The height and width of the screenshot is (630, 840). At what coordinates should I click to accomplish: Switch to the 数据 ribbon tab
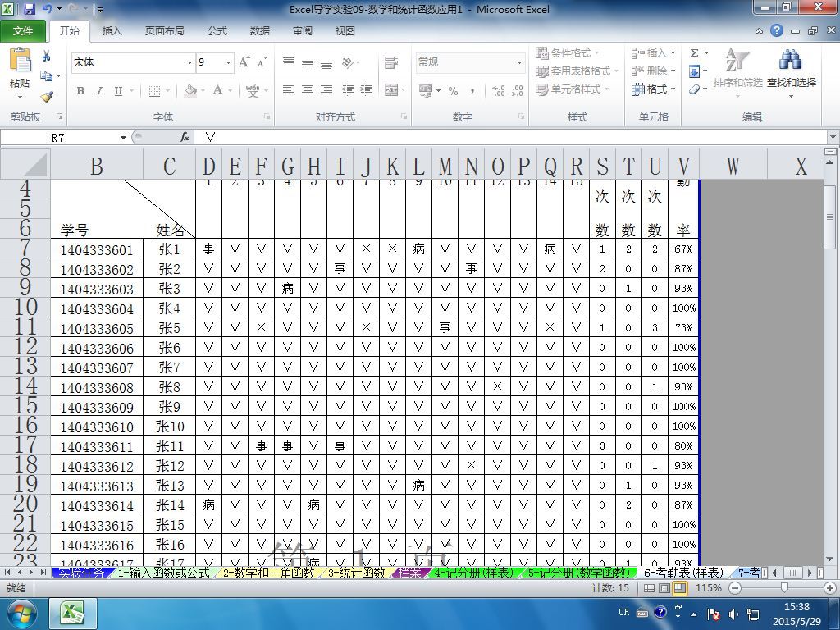point(260,31)
